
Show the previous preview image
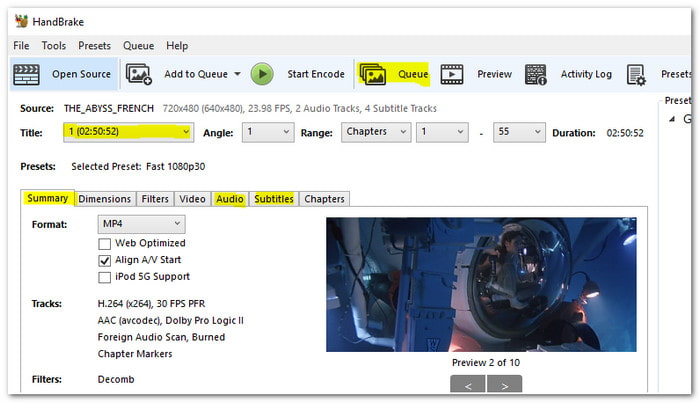pos(468,385)
